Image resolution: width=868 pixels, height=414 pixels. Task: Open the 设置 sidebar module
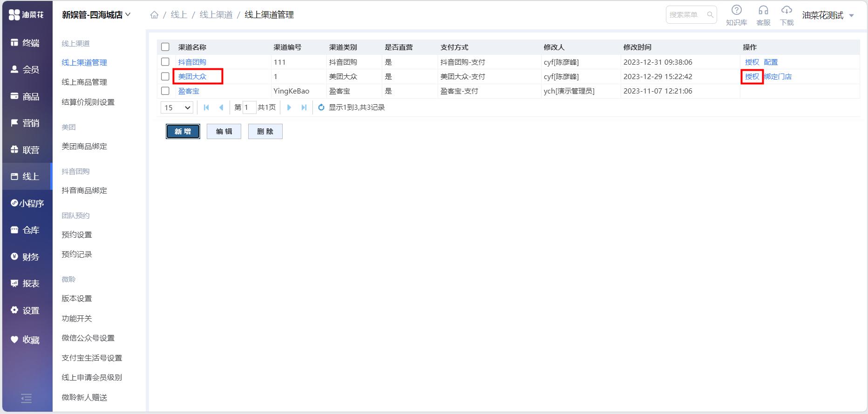(x=26, y=310)
